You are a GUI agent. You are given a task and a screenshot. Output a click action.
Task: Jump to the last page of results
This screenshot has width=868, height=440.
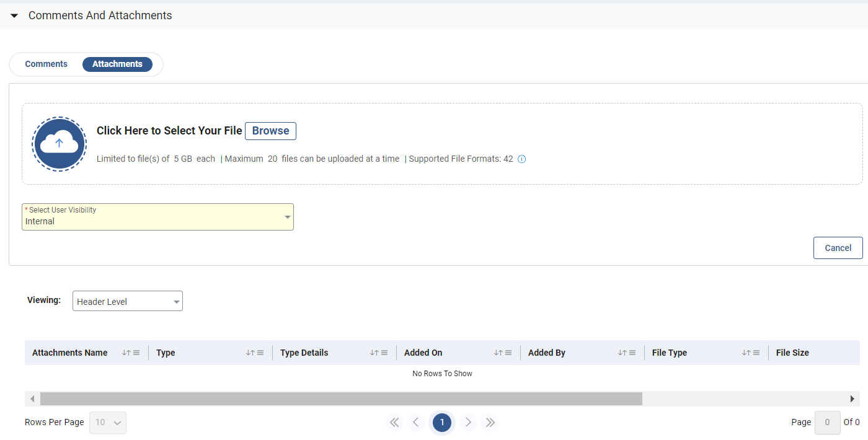coord(490,423)
